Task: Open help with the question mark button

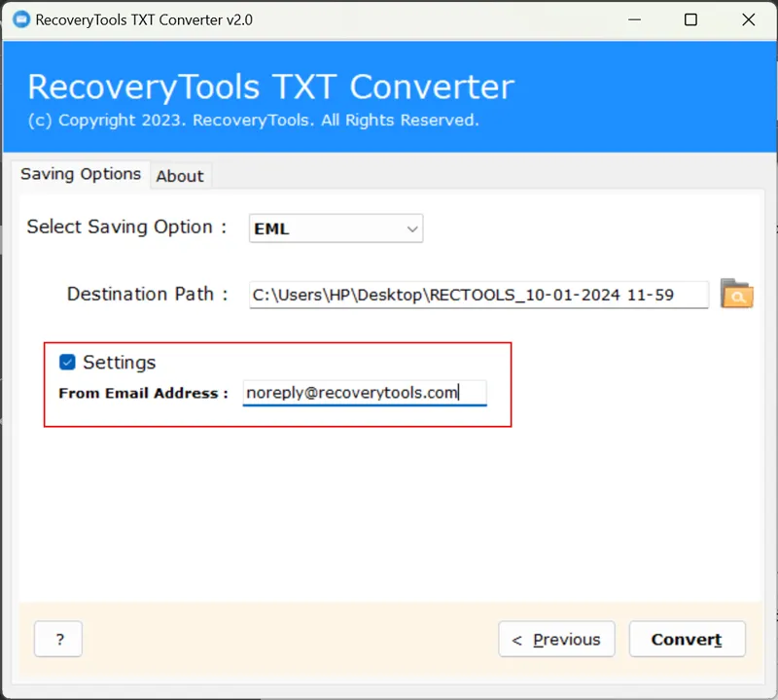Action: pyautogui.click(x=59, y=640)
